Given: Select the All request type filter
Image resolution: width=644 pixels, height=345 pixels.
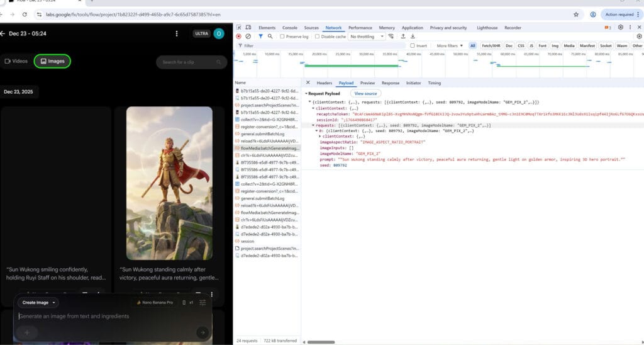Looking at the screenshot, I should (x=473, y=46).
